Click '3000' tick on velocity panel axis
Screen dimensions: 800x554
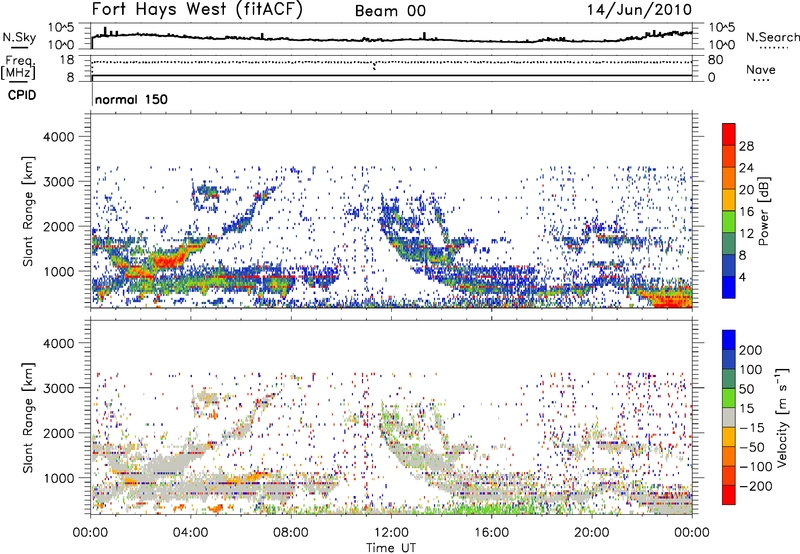coord(59,388)
